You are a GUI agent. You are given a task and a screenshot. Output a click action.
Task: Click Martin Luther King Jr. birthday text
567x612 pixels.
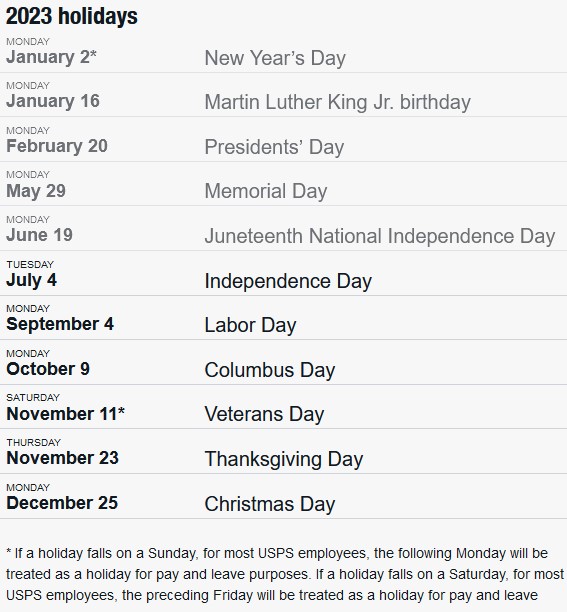[x=338, y=102]
